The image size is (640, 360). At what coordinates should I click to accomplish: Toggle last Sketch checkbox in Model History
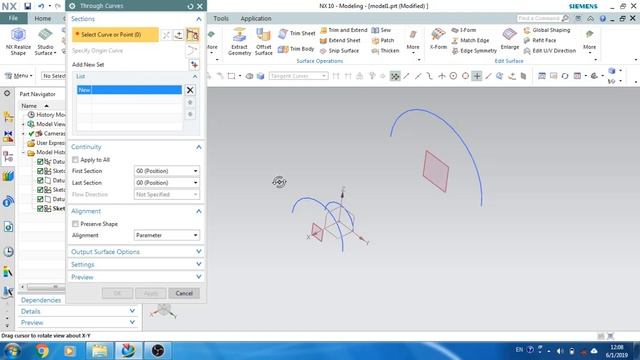(40, 209)
